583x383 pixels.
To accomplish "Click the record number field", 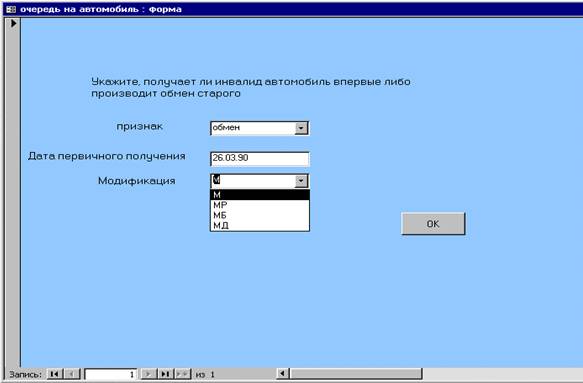I will [x=110, y=374].
